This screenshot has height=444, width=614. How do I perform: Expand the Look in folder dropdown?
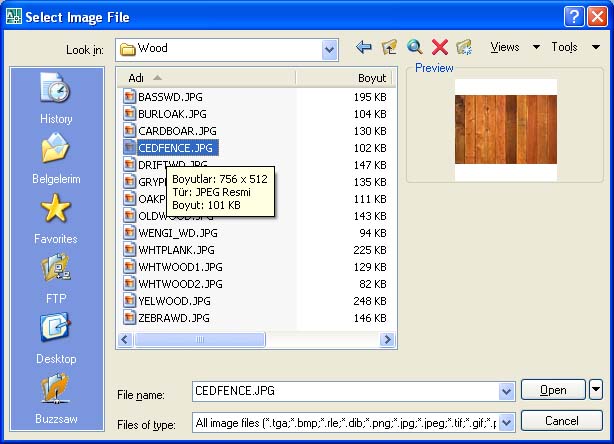click(330, 49)
